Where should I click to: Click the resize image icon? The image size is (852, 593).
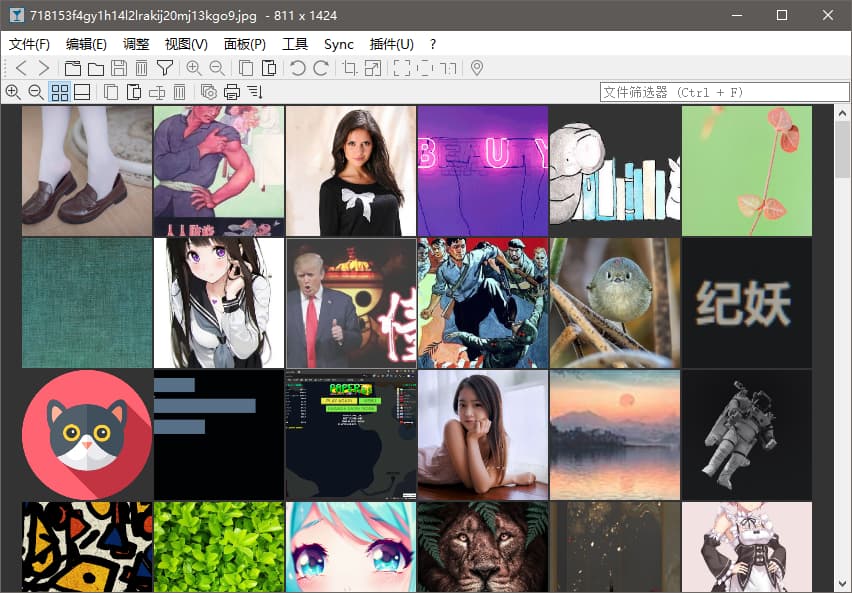pos(373,68)
